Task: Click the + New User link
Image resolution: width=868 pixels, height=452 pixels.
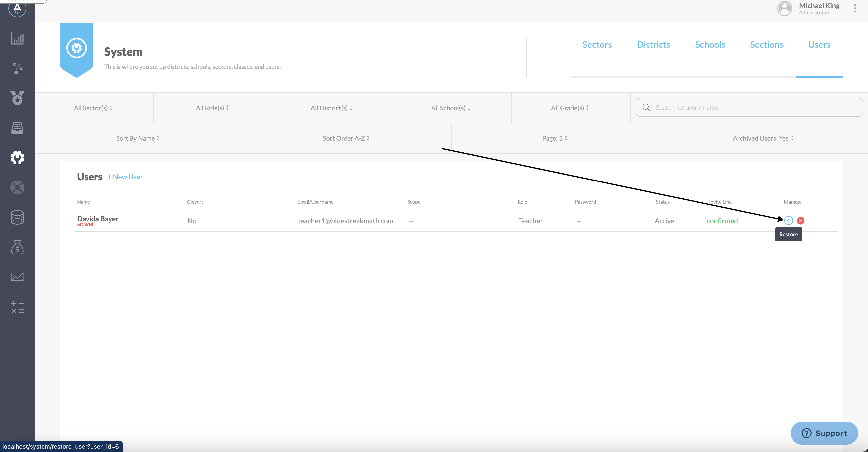Action: tap(125, 177)
